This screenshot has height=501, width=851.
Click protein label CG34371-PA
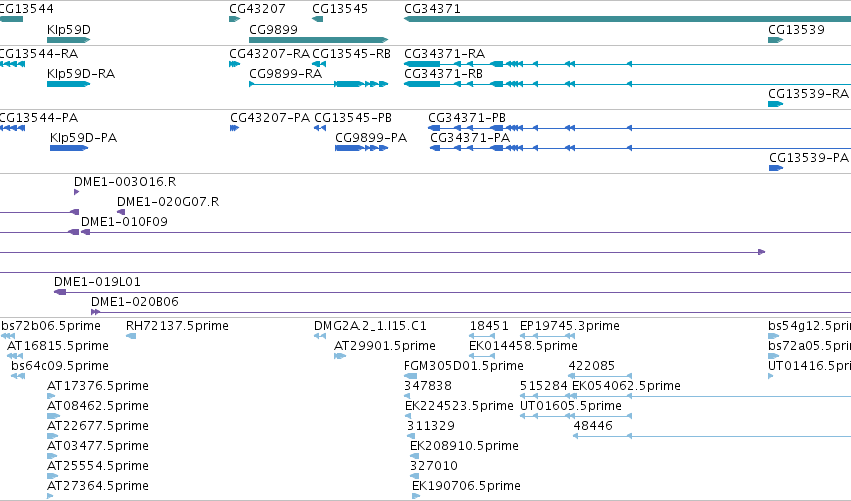470,138
